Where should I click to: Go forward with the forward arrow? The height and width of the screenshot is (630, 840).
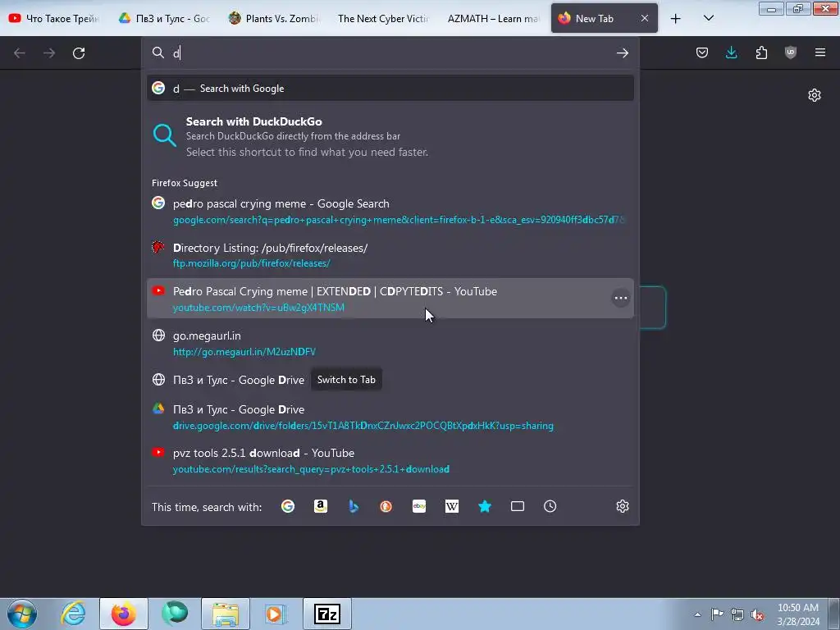point(49,53)
